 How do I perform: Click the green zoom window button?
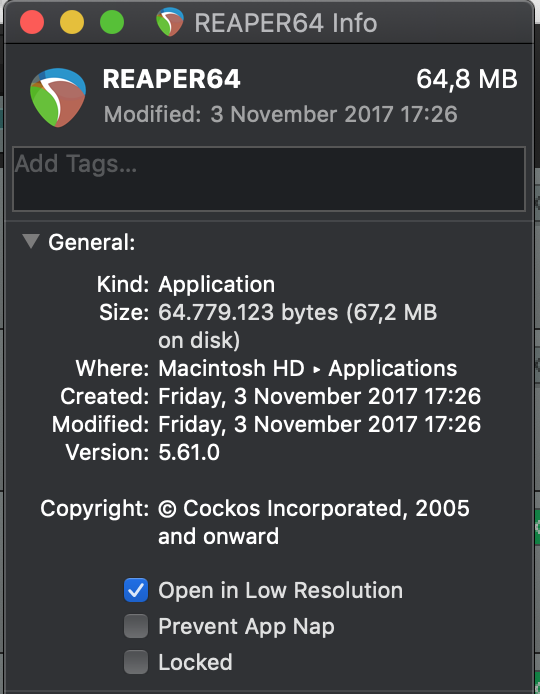coord(112,22)
